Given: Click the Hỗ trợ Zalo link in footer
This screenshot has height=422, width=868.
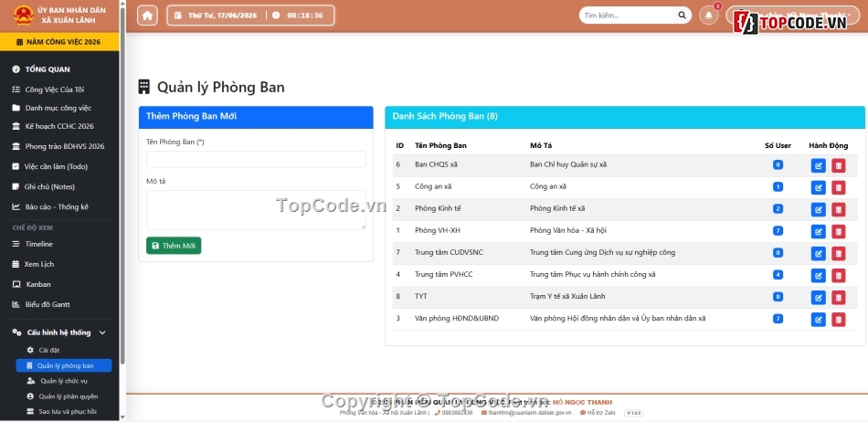Looking at the screenshot, I should pyautogui.click(x=598, y=413).
